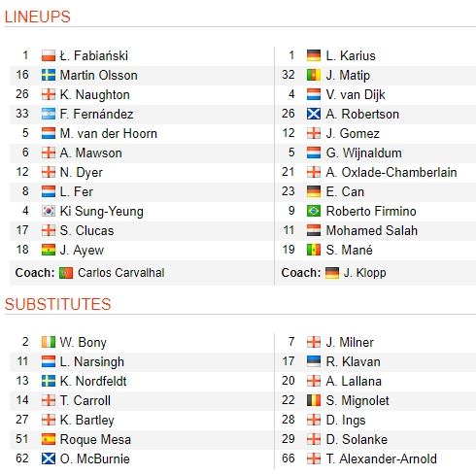Click the Belgian flag next to S. Mignolet
This screenshot has height=475, width=476.
[314, 400]
